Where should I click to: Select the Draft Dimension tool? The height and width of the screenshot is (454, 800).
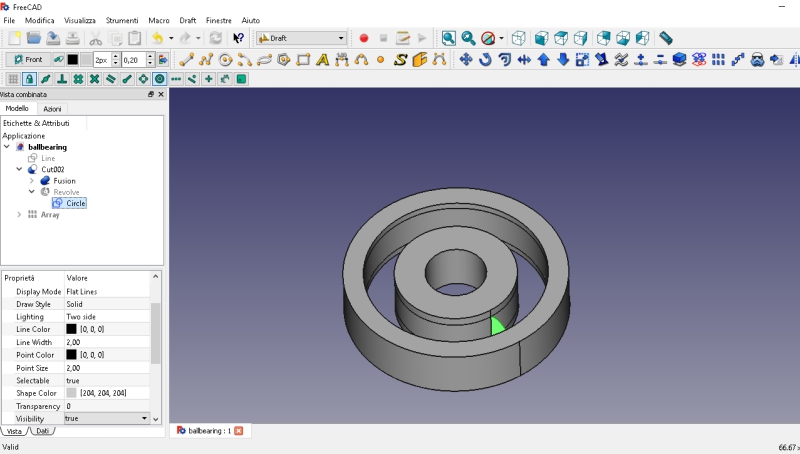pyautogui.click(x=342, y=60)
